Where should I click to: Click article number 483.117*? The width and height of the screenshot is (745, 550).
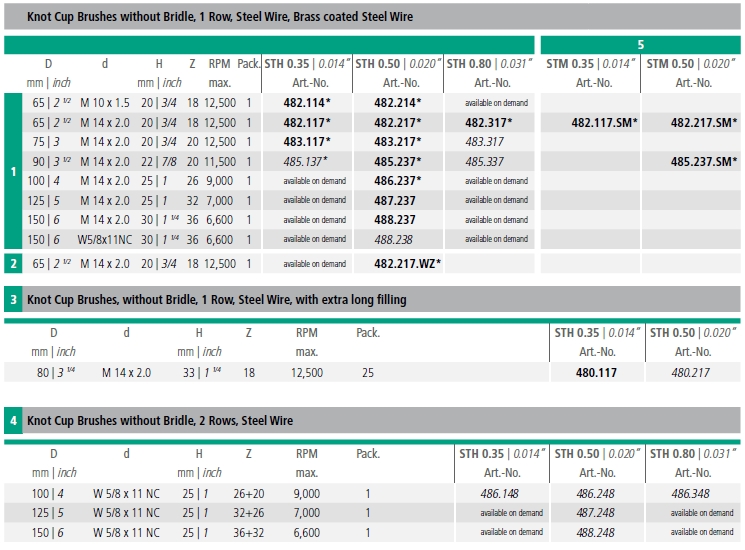point(307,142)
